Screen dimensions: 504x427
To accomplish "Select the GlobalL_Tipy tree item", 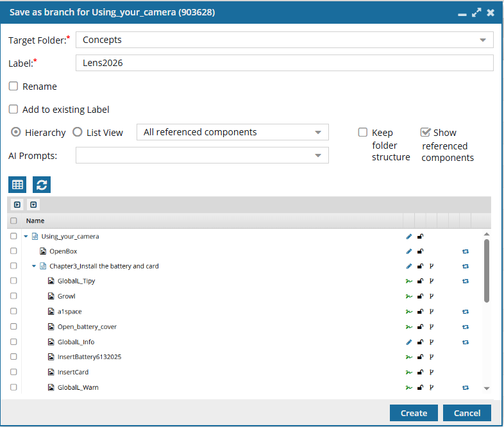I will [x=76, y=281].
